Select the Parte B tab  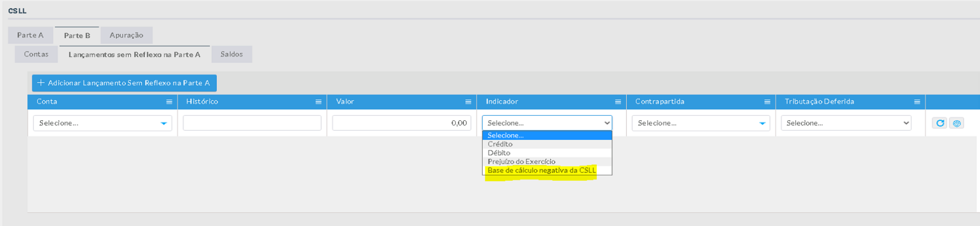77,35
